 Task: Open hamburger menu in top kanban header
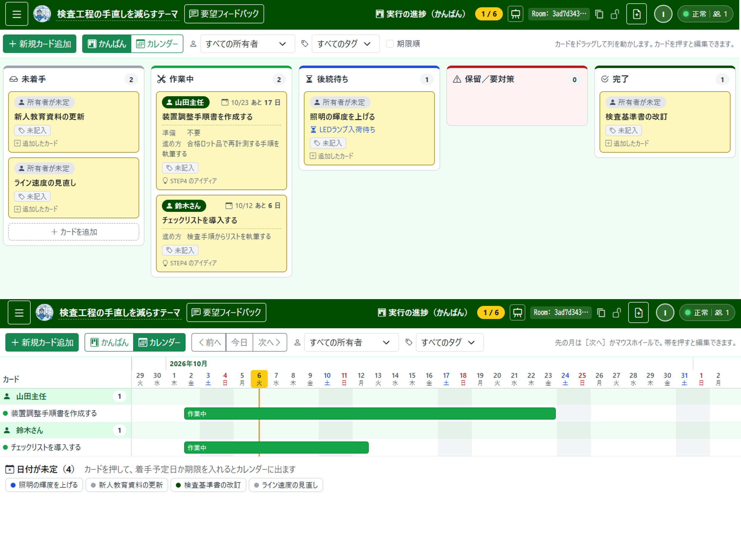click(17, 14)
